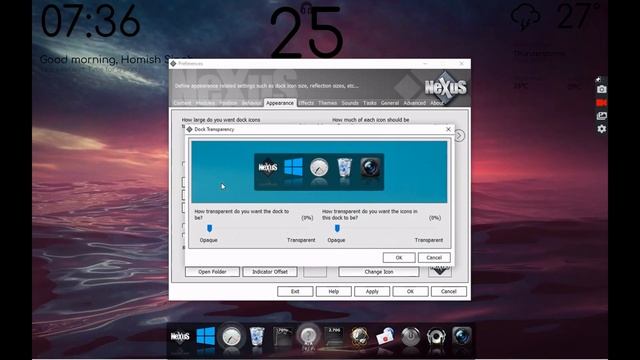Click the round question-mark module in the dock
This screenshot has height=360, width=640.
(308, 336)
